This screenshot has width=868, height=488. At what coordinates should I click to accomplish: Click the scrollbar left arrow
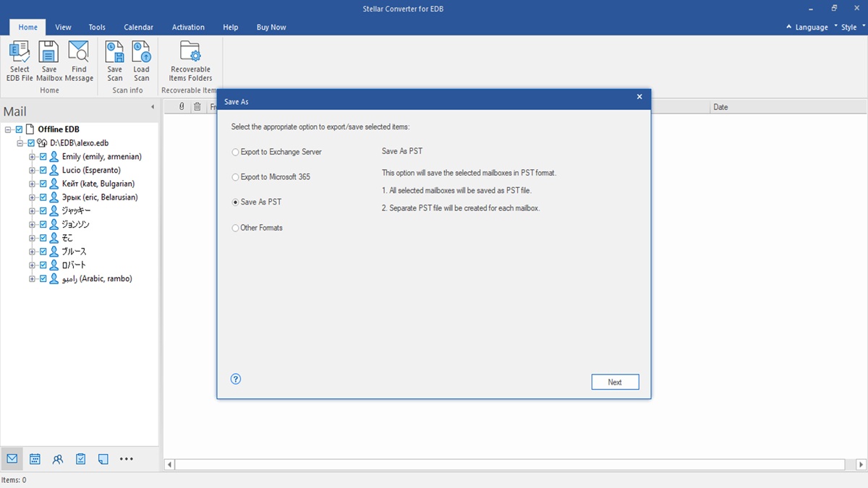[169, 464]
